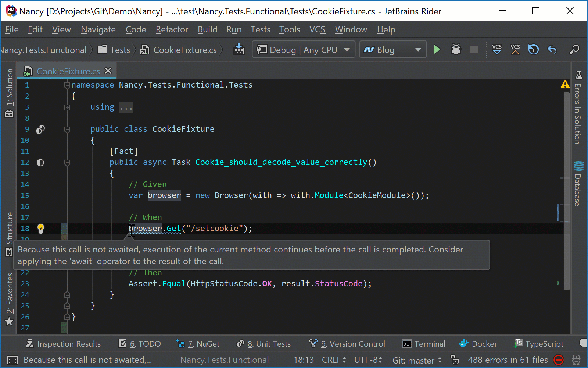Open the Database tool window
The height and width of the screenshot is (368, 588).
click(578, 183)
